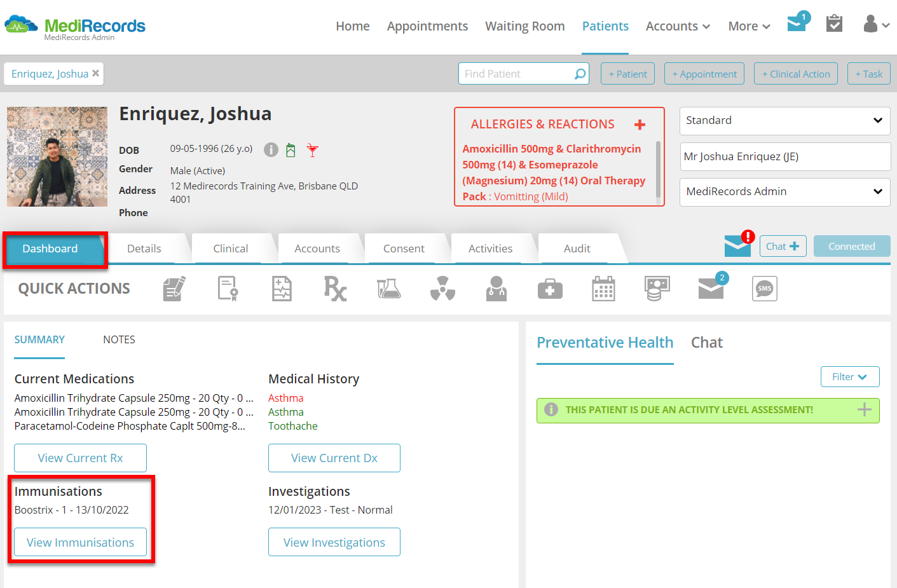The width and height of the screenshot is (897, 588).
Task: Expand the activity level assessment alert plus
Action: tap(865, 410)
